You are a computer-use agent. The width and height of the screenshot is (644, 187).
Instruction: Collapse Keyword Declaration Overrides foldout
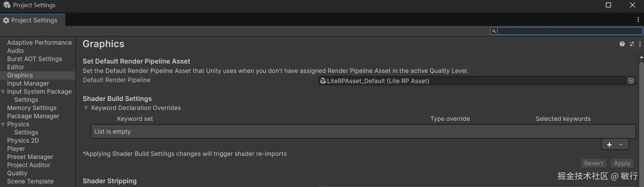[86, 108]
